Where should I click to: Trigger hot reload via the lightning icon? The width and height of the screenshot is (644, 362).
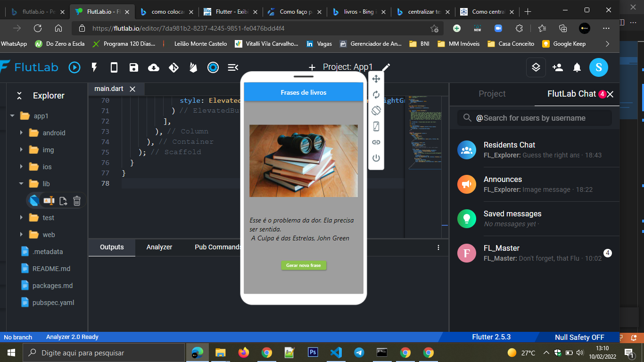click(x=94, y=67)
